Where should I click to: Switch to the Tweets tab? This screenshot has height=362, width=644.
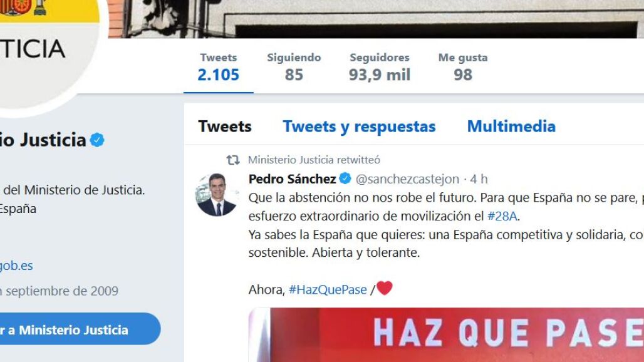(x=225, y=127)
